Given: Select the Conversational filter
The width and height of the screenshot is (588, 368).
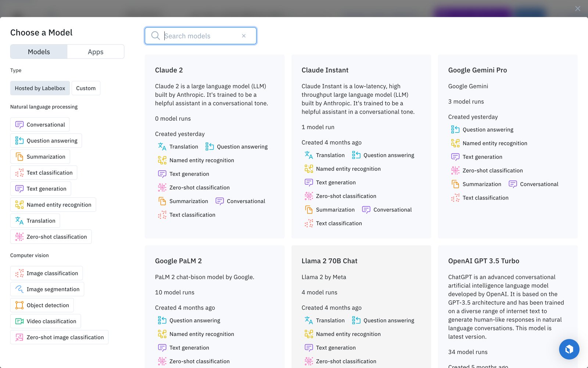Looking at the screenshot, I should click(40, 124).
